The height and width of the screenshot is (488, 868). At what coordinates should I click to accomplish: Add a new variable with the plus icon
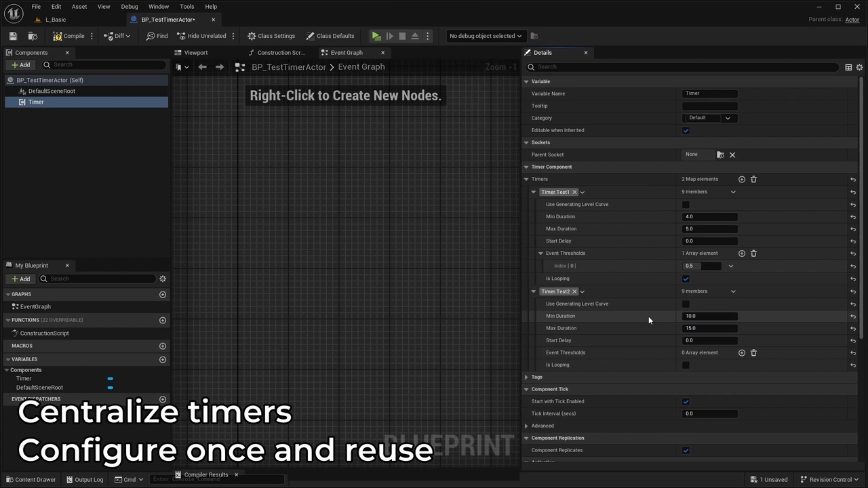(x=163, y=359)
